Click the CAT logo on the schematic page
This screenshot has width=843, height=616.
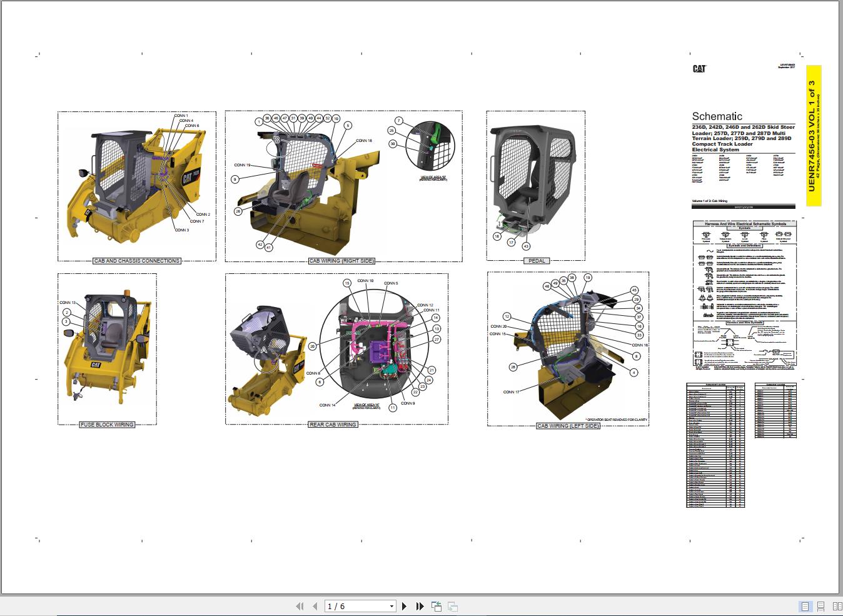pyautogui.click(x=700, y=69)
